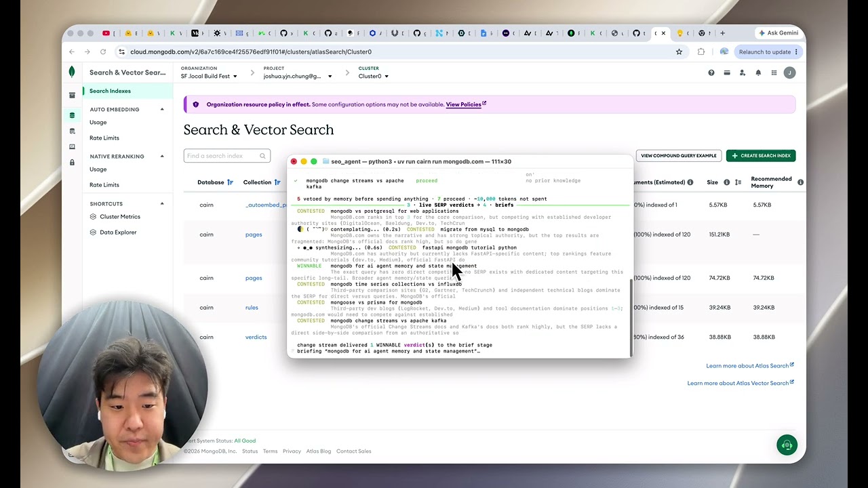868x488 pixels.
Task: Click the left rail stacked-disks icon
Action: (72, 131)
